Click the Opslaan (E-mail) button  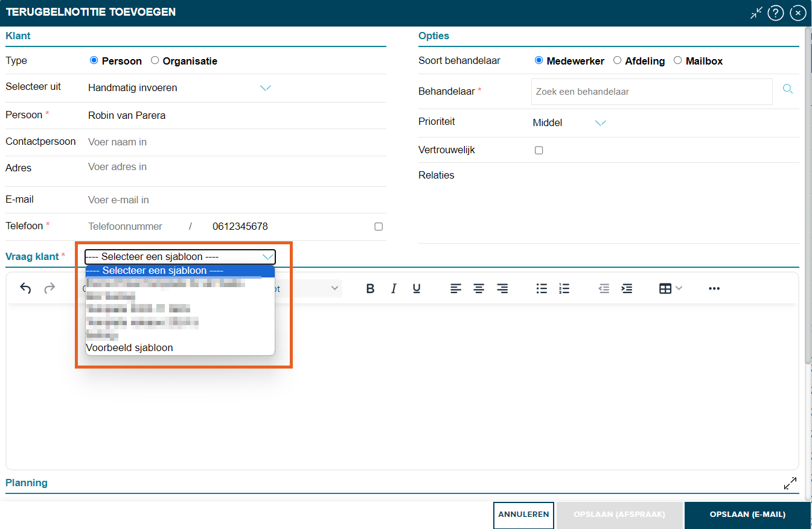tap(747, 515)
